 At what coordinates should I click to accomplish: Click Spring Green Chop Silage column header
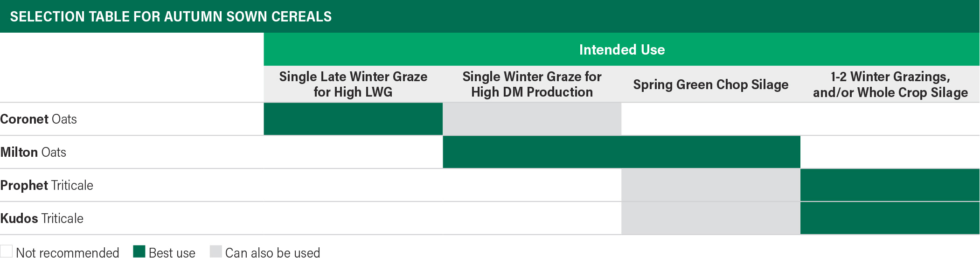click(x=711, y=84)
